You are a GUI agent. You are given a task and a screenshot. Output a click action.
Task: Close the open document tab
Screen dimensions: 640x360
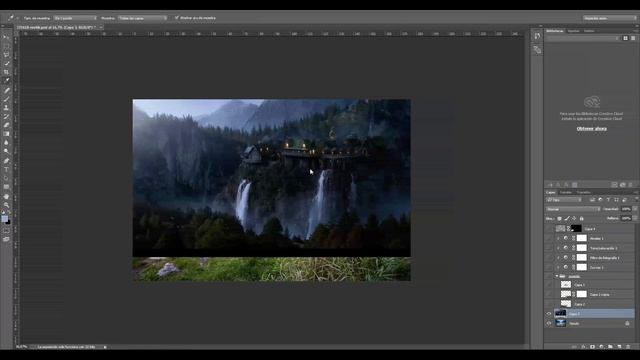(x=100, y=27)
